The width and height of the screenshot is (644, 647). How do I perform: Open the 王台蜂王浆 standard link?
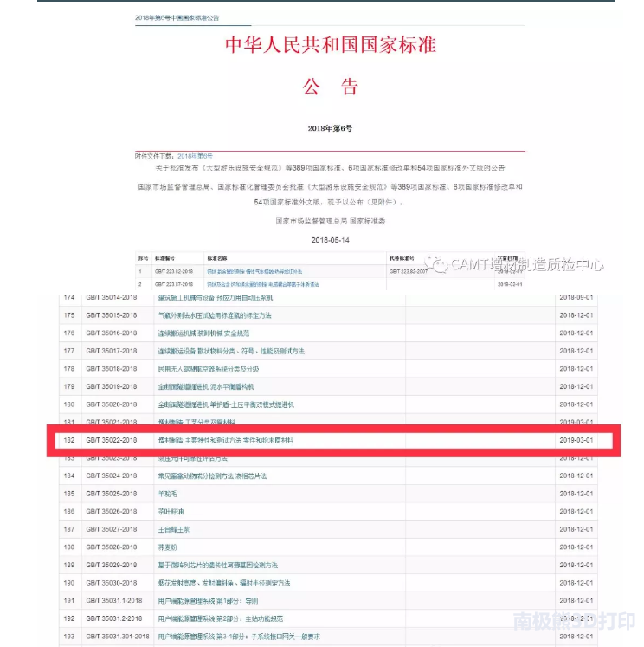coord(171,529)
